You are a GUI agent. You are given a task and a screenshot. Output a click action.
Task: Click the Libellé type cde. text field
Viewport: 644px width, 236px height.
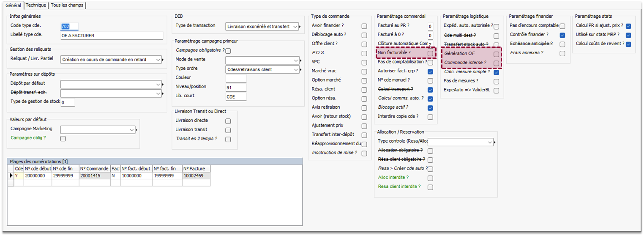coord(112,36)
